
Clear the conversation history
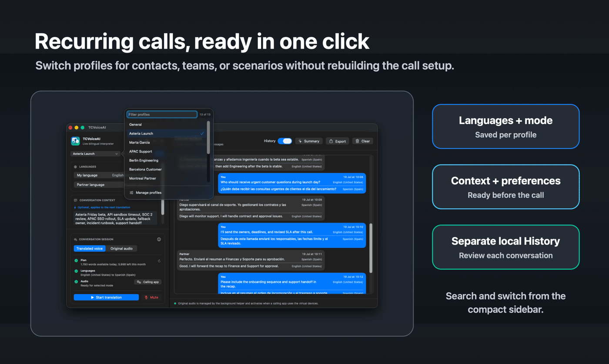click(x=362, y=141)
